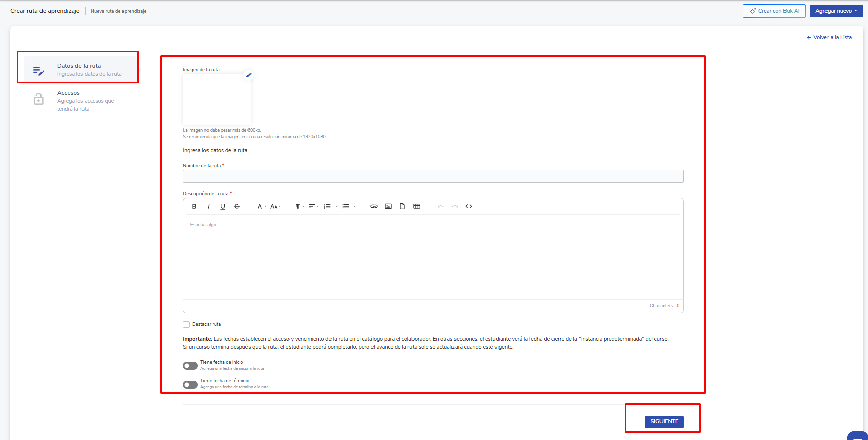Go to the Accesos step
The height and width of the screenshot is (440, 868).
click(69, 93)
